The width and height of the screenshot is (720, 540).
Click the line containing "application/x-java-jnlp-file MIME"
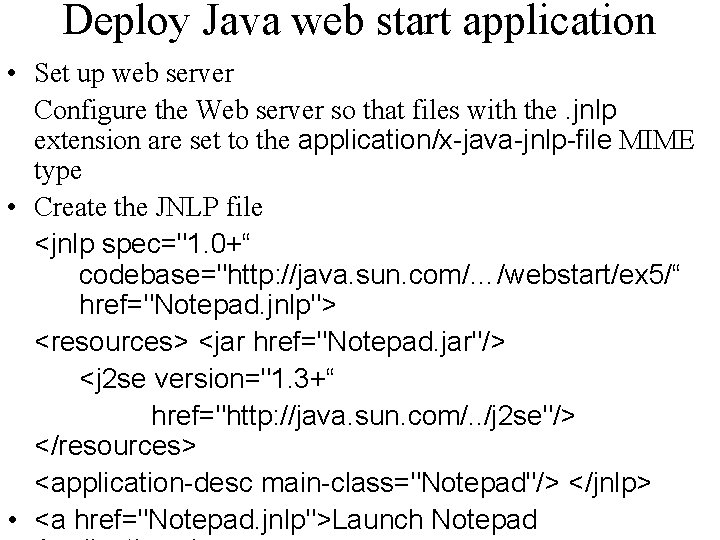(x=364, y=140)
